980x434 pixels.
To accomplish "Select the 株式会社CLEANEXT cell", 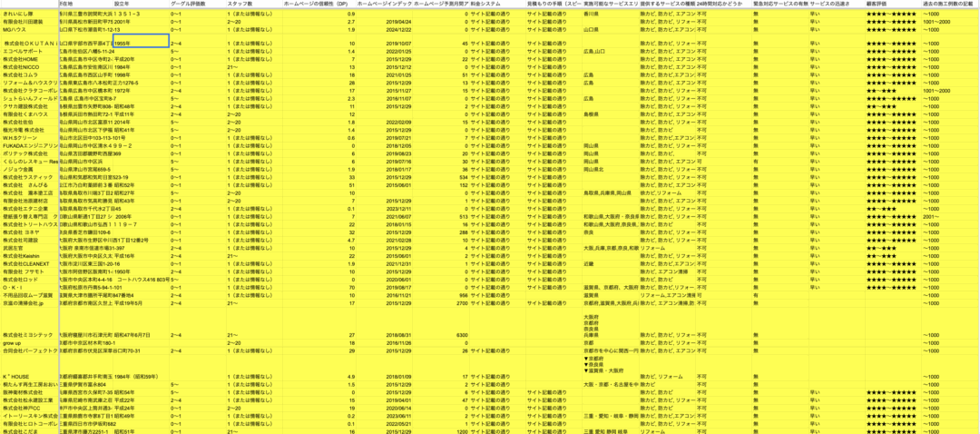I will click(x=29, y=263).
